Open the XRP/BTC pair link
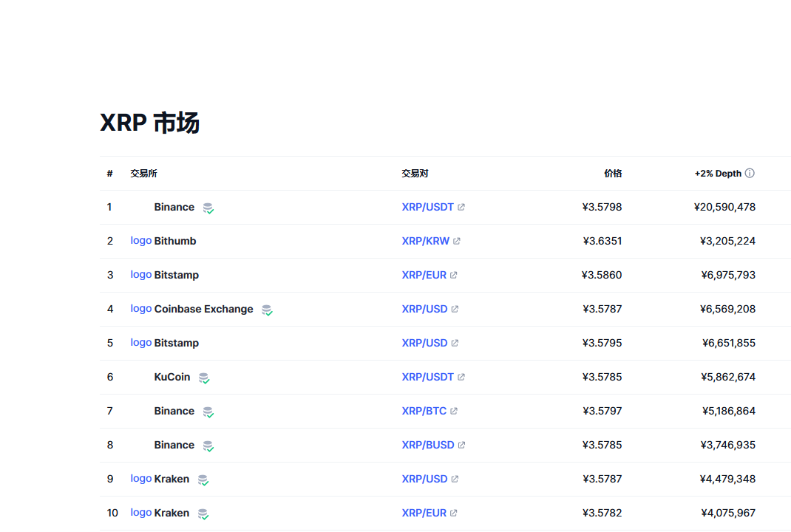791x532 pixels. (424, 411)
